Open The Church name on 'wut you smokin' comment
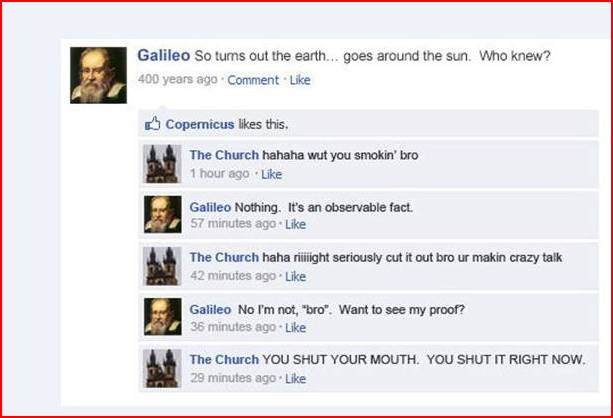 [224, 155]
